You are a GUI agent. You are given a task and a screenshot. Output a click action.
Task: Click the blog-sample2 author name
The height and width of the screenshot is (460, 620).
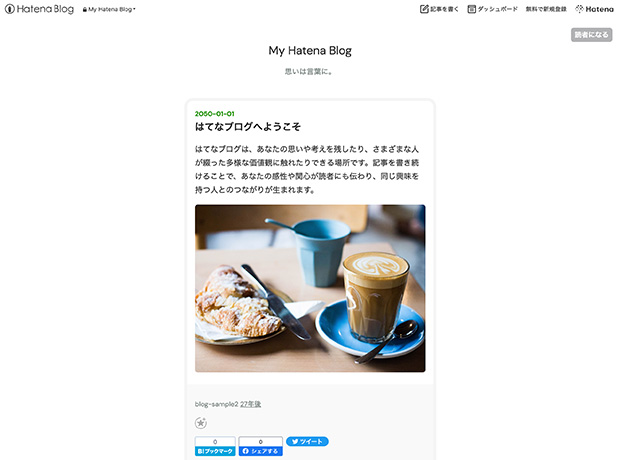217,404
